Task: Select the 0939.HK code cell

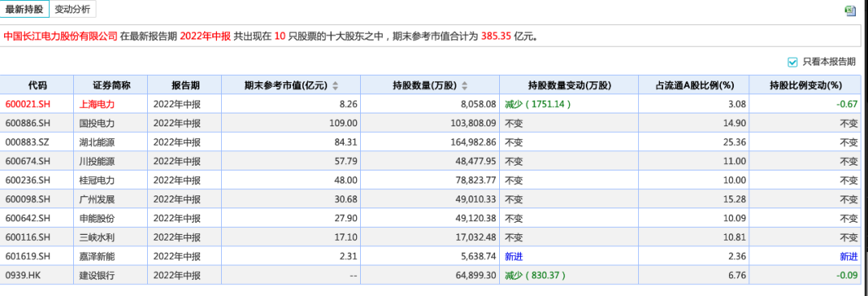Action: (37, 275)
